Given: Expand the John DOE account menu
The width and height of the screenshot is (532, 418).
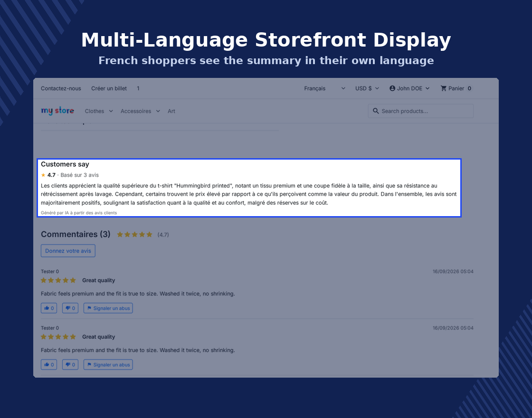Looking at the screenshot, I should (409, 88).
